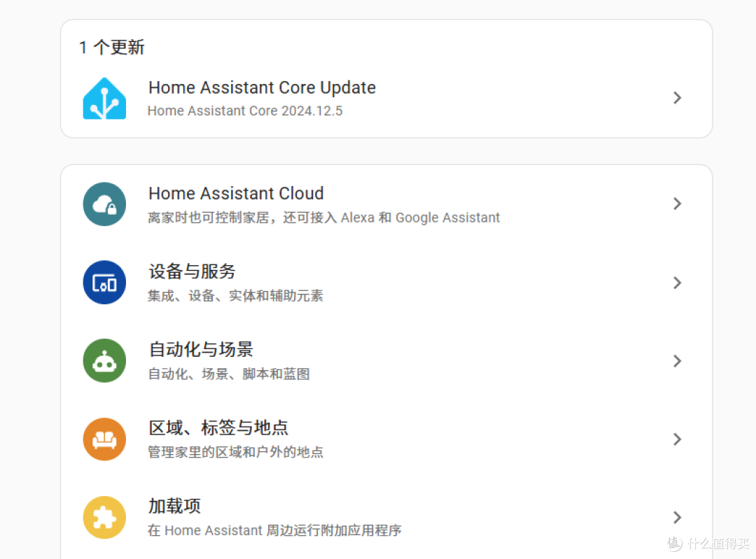Click the orange sofa icon for 区域、标签与地点

pos(104,439)
